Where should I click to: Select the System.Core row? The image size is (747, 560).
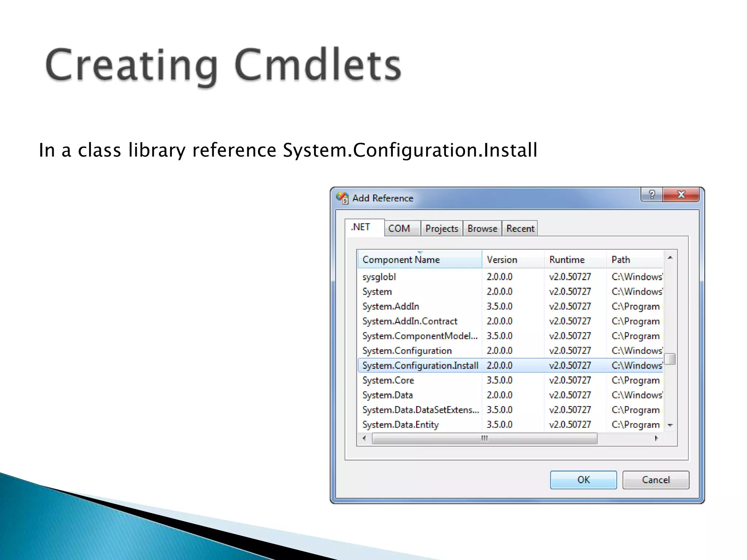pyautogui.click(x=510, y=380)
